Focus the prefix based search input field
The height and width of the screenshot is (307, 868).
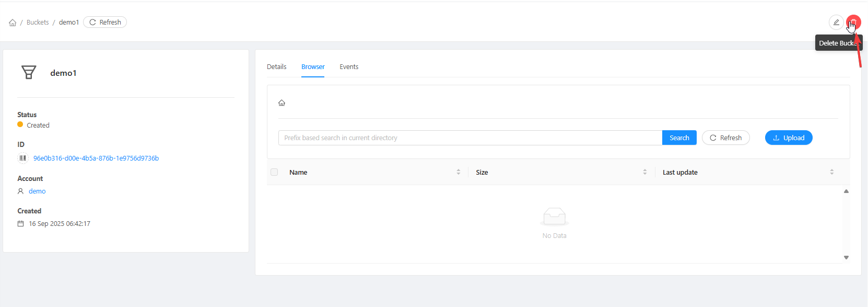pos(470,138)
